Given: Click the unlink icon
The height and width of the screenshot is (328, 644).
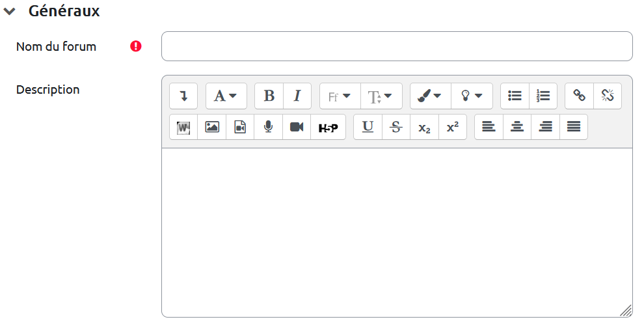Looking at the screenshot, I should click(608, 96).
